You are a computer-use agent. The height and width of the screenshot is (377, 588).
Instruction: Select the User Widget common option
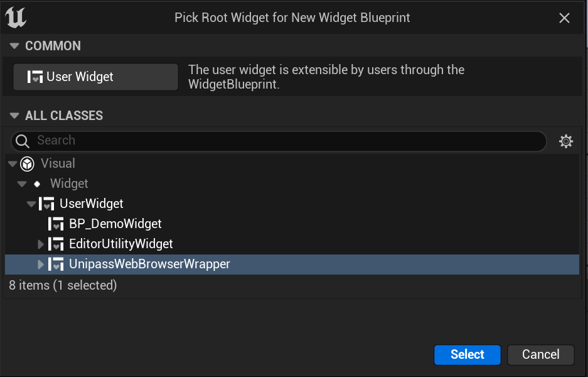coord(95,76)
